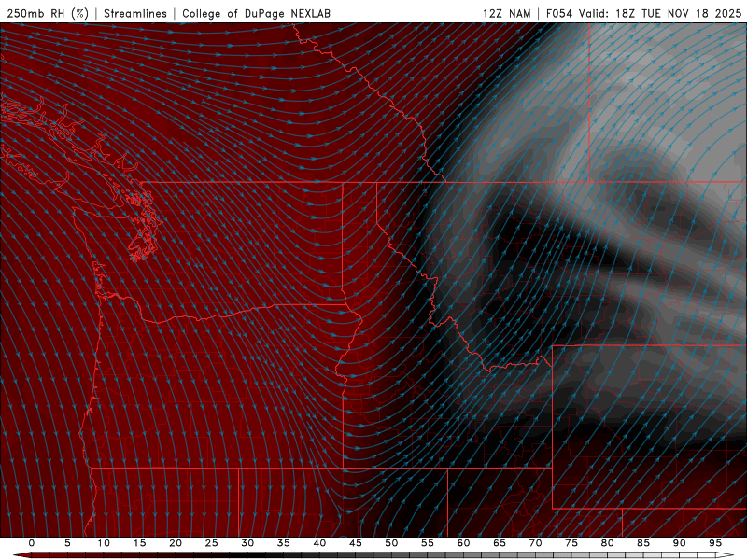The height and width of the screenshot is (560, 747).
Task: Click the colorbar label "85"
Action: click(643, 543)
